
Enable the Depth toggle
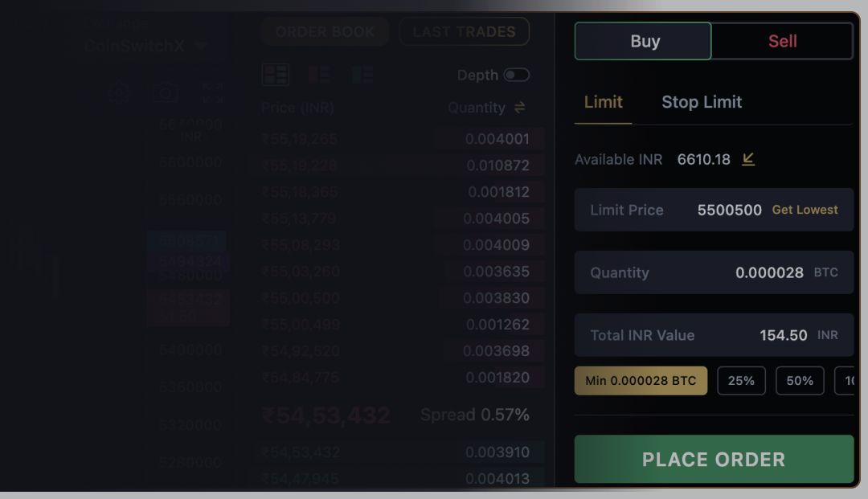[518, 74]
